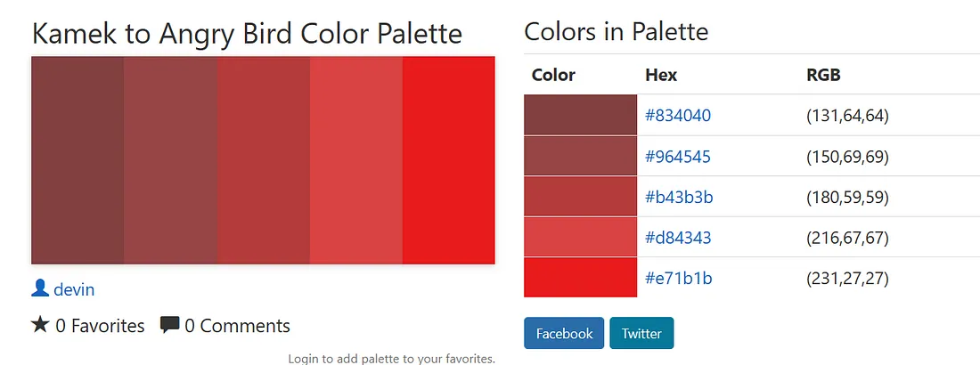
Task: Click the table swatch next to #d84343
Action: 580,238
